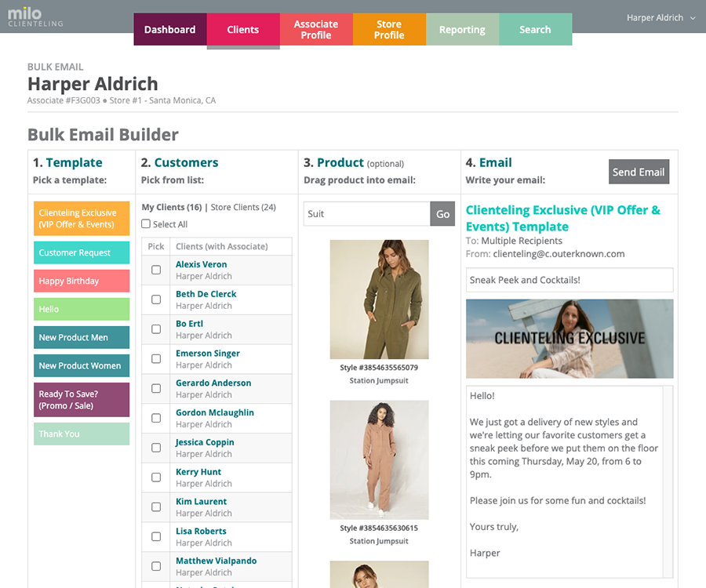Pick the Clienteling Exclusive template
Image resolution: width=706 pixels, height=588 pixels.
coord(82,219)
